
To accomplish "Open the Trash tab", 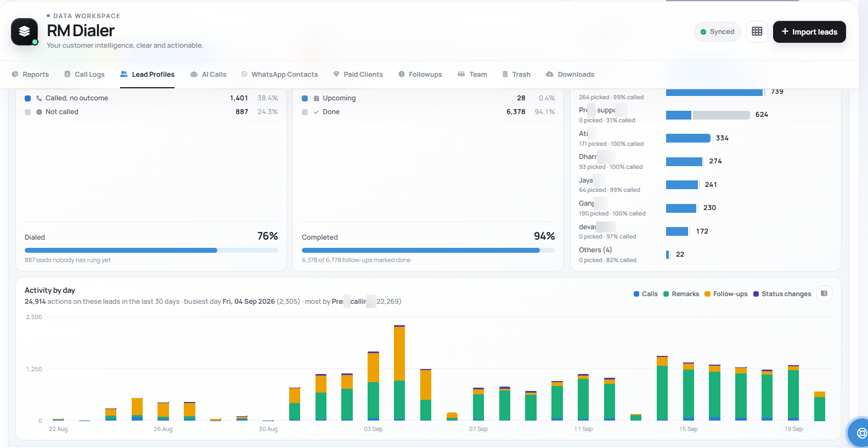I will pos(516,75).
